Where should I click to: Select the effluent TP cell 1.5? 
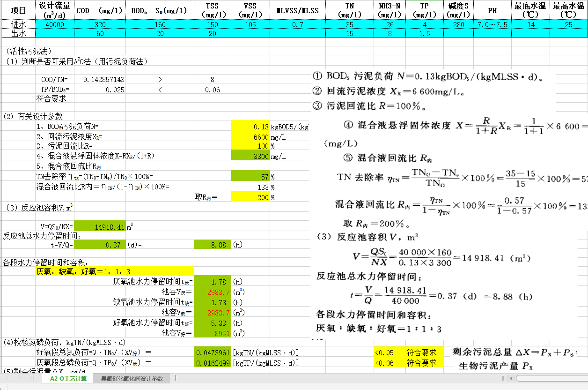tap(424, 33)
